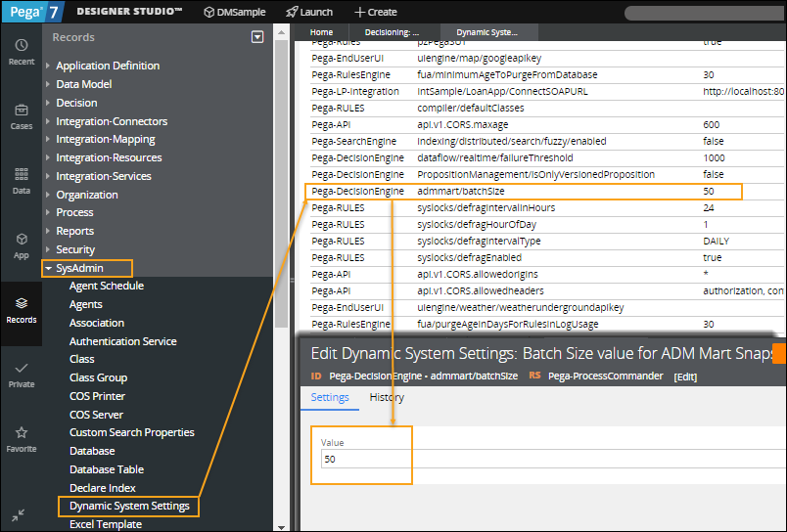Open the Launch menu
This screenshot has height=532, width=787.
(x=308, y=12)
